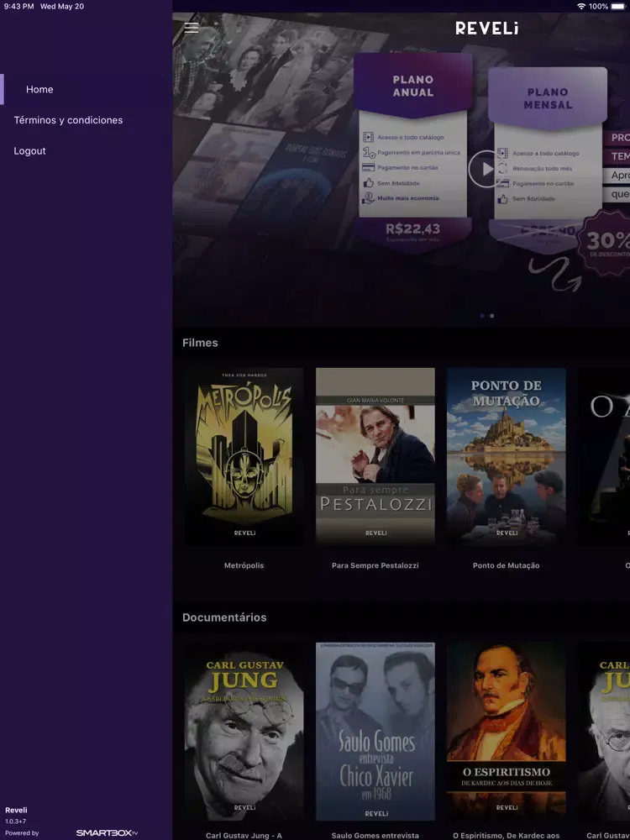The width and height of the screenshot is (630, 840).
Task: Open the Carl Gustav Jung documentary poster
Action: [244, 732]
